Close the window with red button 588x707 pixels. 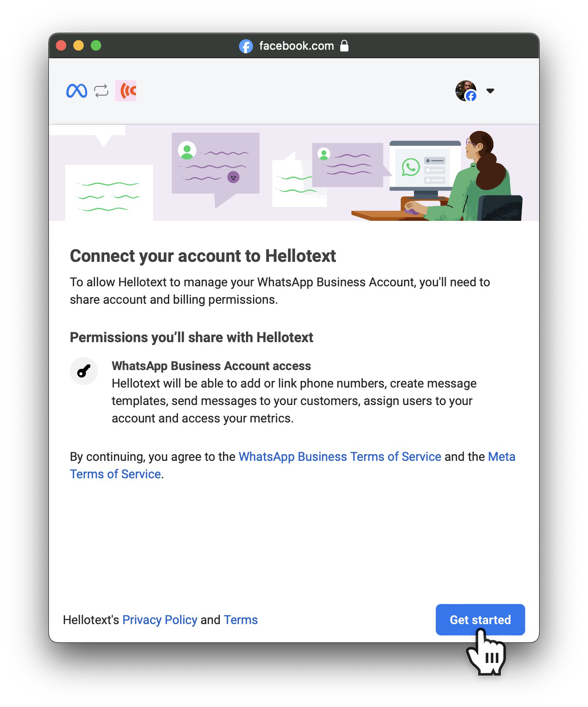pyautogui.click(x=61, y=45)
